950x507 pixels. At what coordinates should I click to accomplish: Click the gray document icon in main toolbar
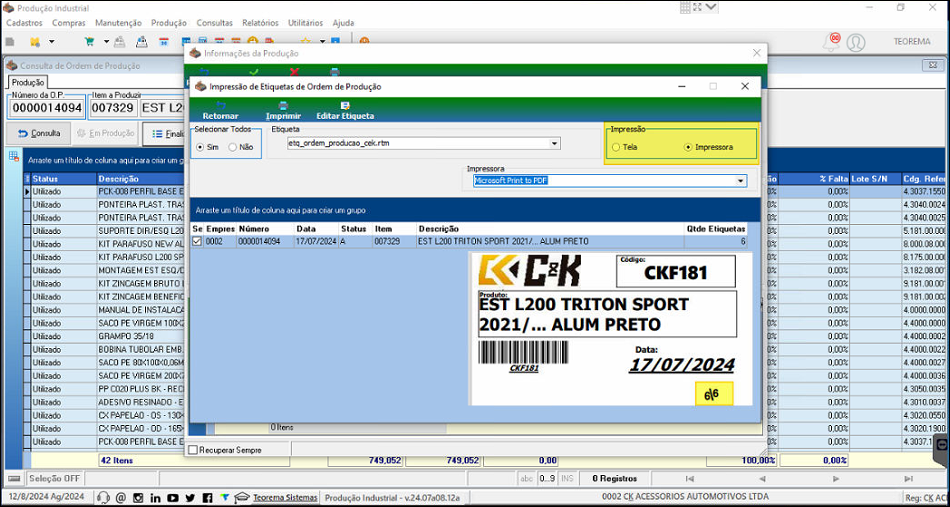click(x=10, y=41)
